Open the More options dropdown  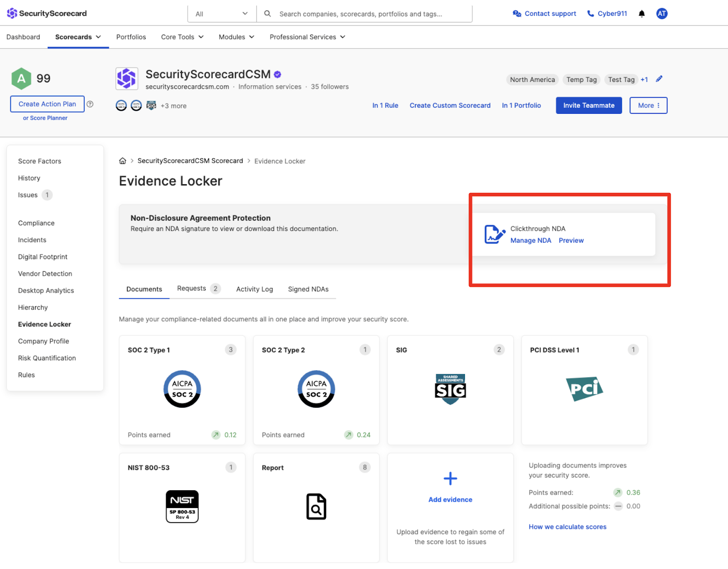(648, 105)
